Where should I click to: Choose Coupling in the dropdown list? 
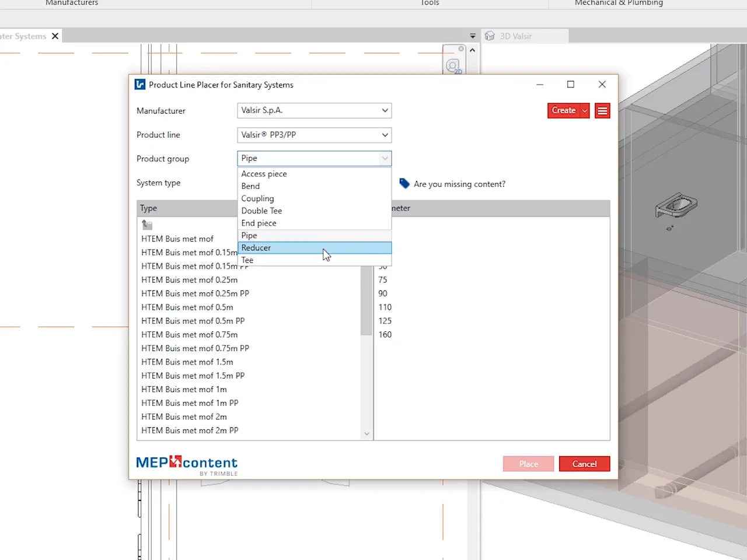[314, 198]
